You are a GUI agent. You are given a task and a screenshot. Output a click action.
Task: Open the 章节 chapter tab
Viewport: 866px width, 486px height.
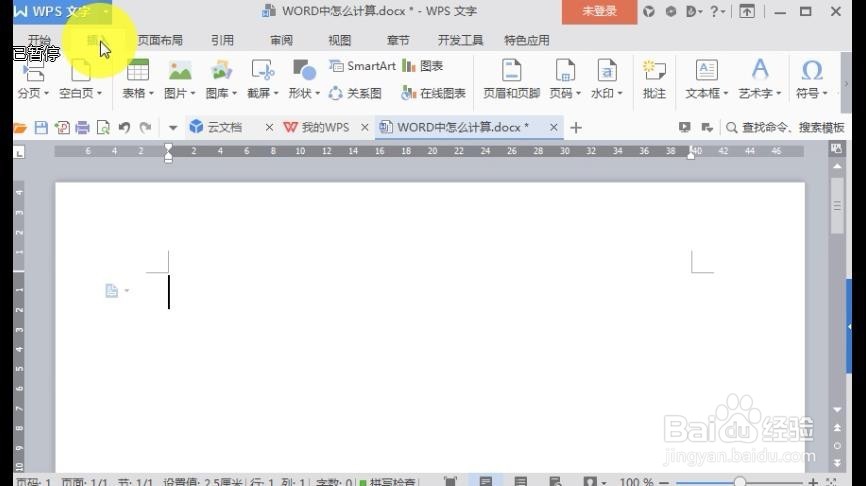pos(398,40)
